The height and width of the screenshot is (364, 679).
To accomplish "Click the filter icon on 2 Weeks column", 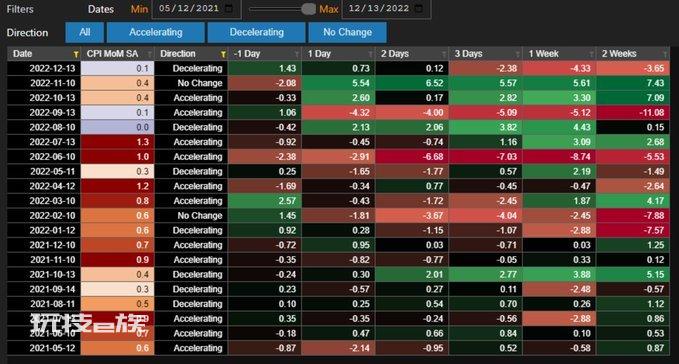I will point(665,54).
